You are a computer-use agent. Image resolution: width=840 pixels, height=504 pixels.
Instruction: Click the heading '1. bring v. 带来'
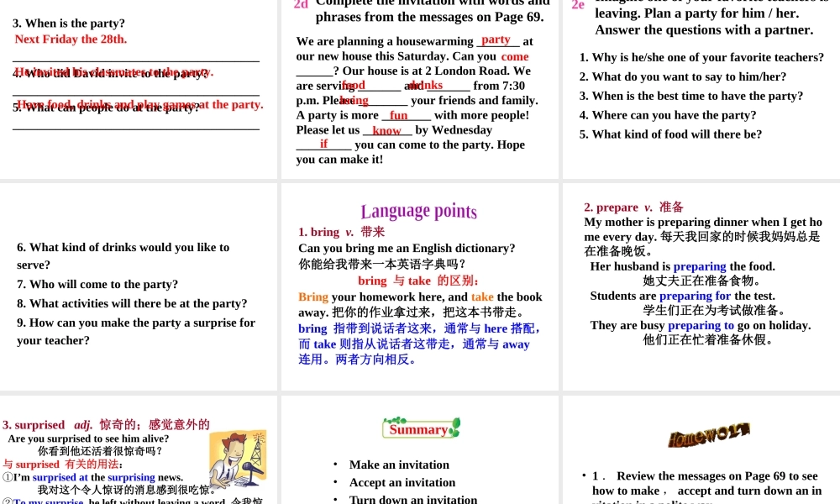[x=341, y=232]
